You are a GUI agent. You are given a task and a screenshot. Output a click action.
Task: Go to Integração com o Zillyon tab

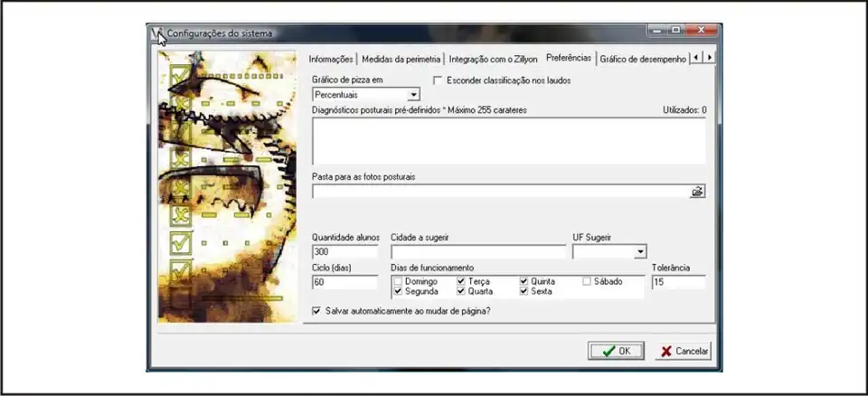tap(494, 59)
